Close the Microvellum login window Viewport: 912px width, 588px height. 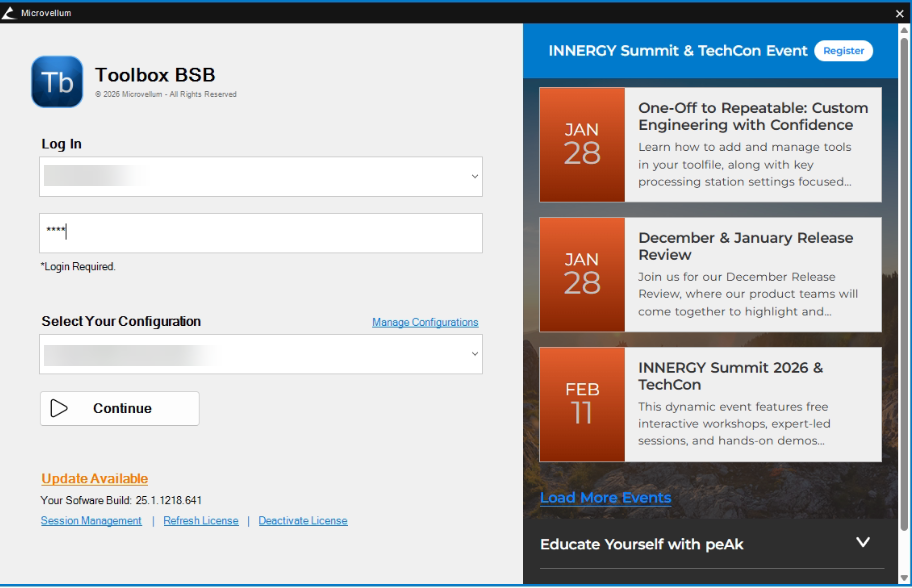[x=900, y=13]
